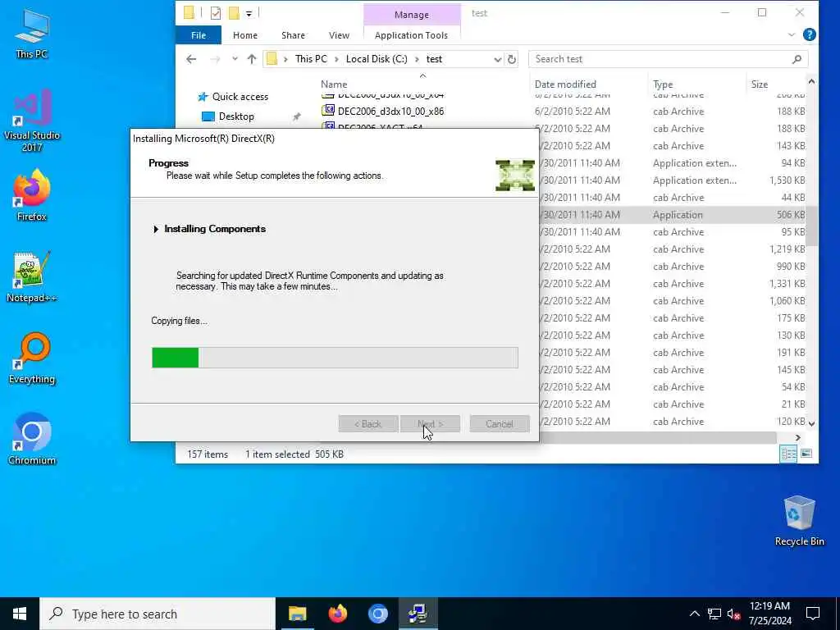Open Firefox desktop shortcut

[32, 195]
